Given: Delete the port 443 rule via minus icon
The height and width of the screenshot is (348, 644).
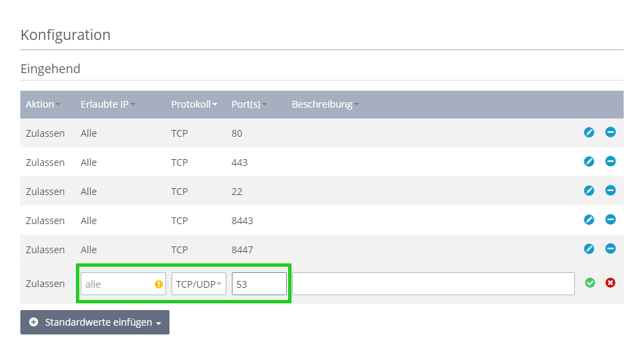Looking at the screenshot, I should pyautogui.click(x=610, y=161).
